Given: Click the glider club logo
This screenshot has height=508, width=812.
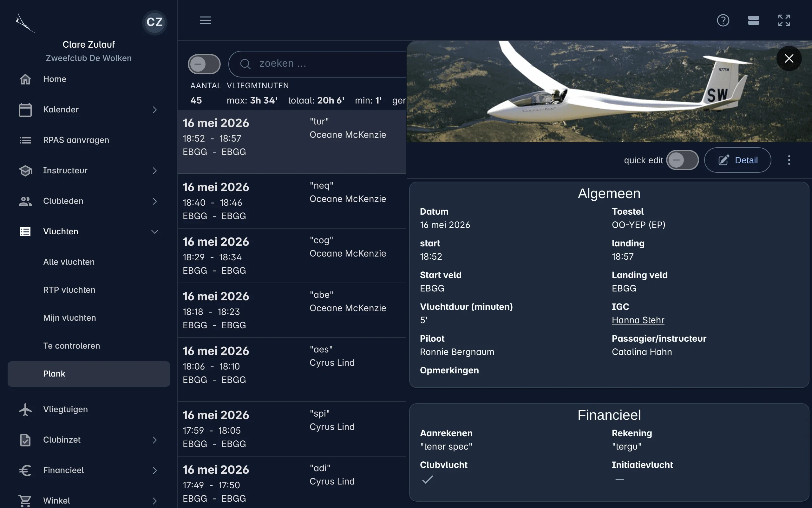Looking at the screenshot, I should [x=25, y=23].
